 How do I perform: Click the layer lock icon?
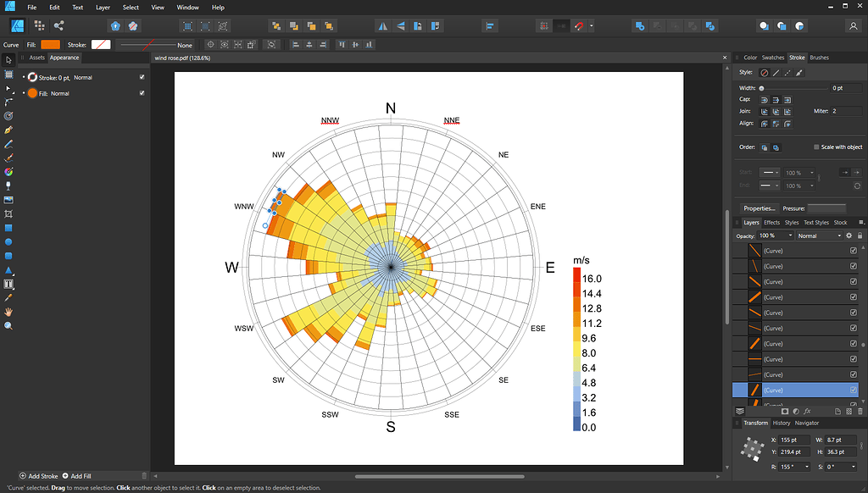coord(860,235)
